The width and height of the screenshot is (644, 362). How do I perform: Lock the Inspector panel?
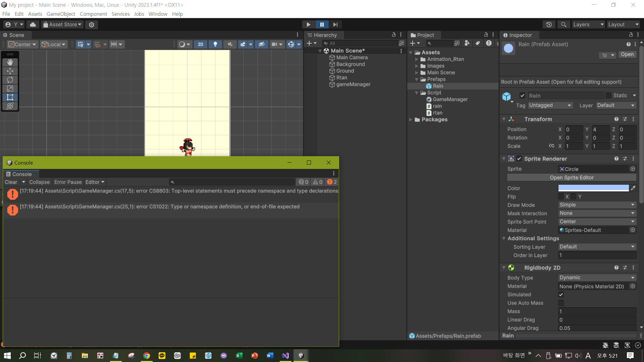[631, 35]
